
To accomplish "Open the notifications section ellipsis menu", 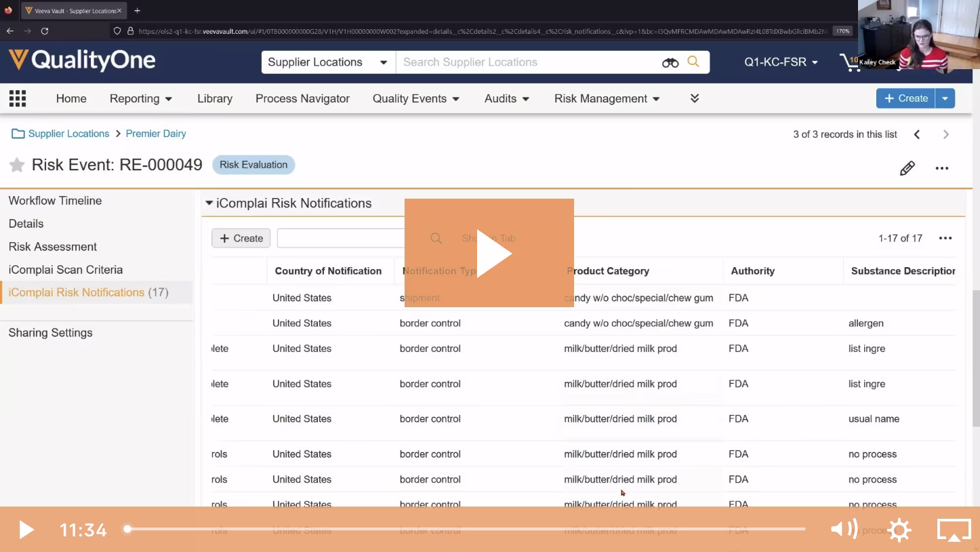I will point(945,238).
